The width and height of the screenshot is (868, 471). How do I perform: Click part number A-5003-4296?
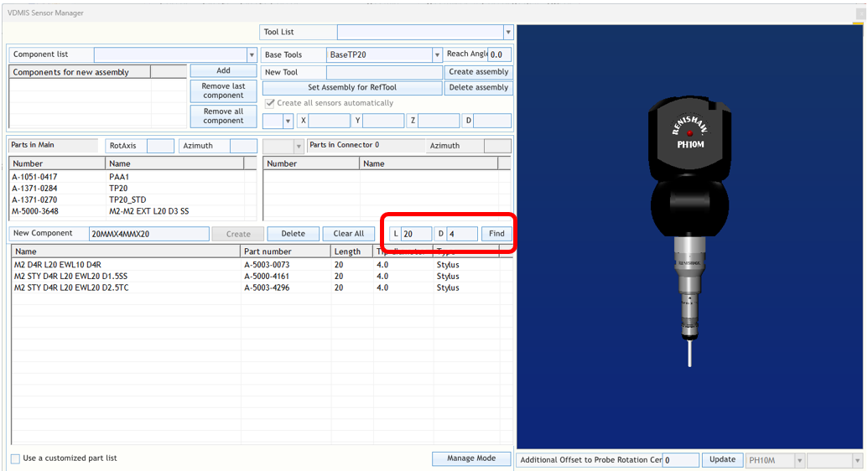(x=267, y=287)
